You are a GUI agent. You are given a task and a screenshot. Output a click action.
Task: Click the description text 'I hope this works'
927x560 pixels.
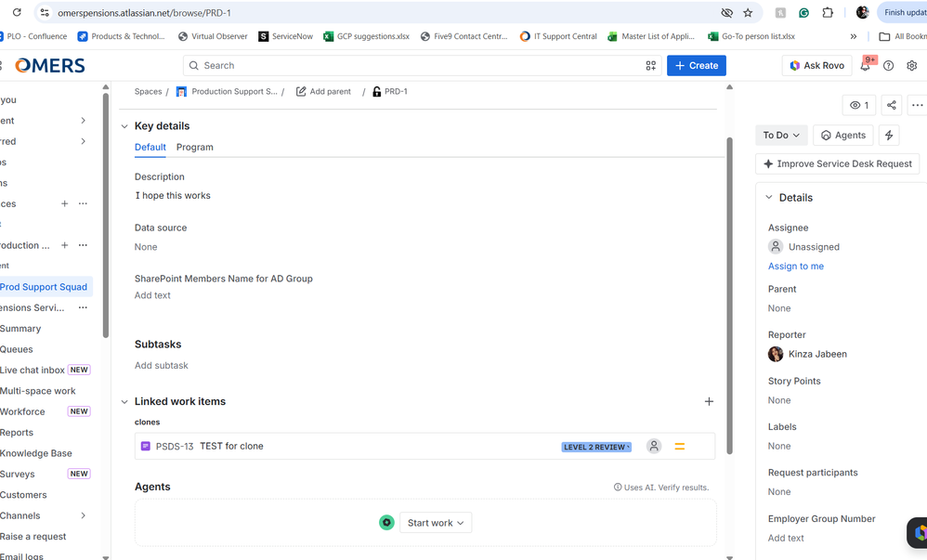(x=173, y=196)
